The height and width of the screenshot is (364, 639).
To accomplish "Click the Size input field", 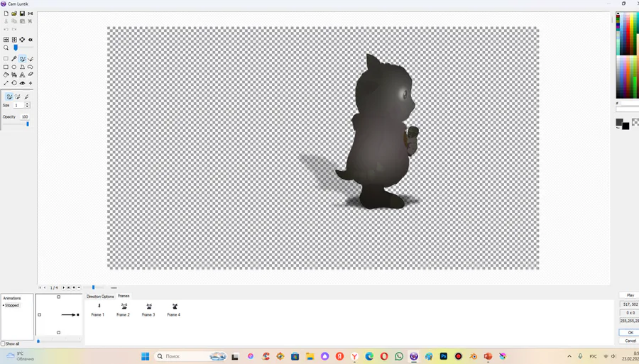I will 18,105.
